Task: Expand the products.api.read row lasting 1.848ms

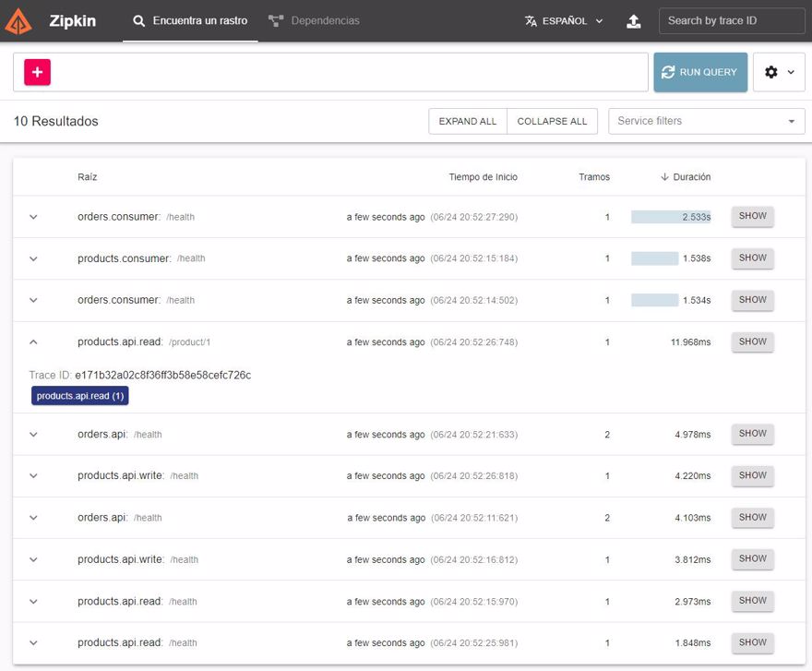Action: pyautogui.click(x=33, y=643)
